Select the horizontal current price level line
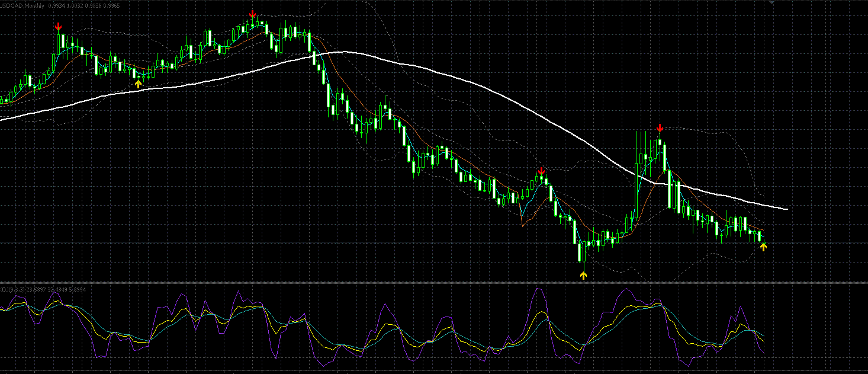Viewport: 868px width, 374px height. [434, 242]
